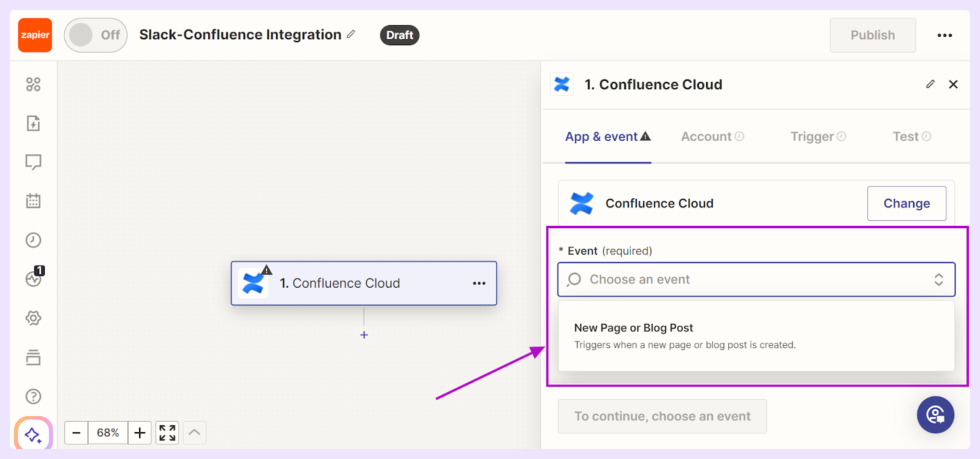This screenshot has width=980, height=459.
Task: Click the Confluence Cloud app logo in panel header
Action: click(x=562, y=84)
